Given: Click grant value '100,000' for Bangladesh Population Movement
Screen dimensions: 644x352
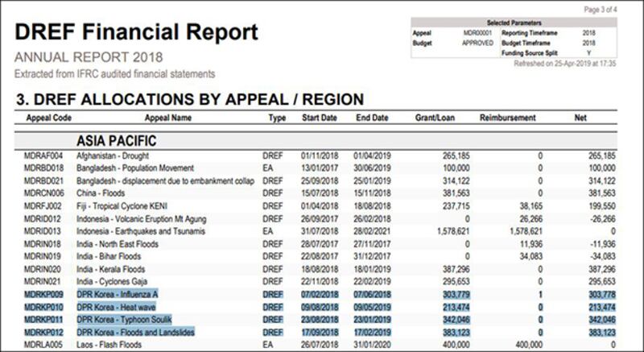Looking at the screenshot, I should [456, 168].
